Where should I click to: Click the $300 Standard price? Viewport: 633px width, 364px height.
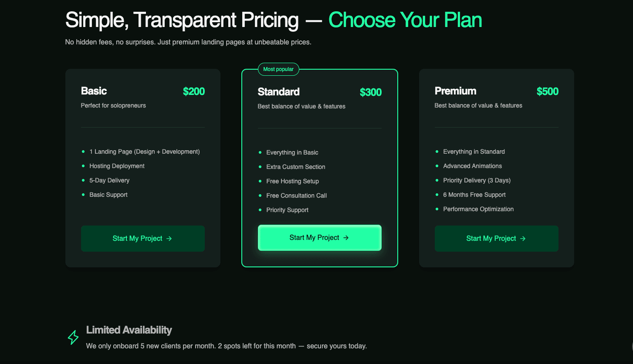click(x=370, y=92)
